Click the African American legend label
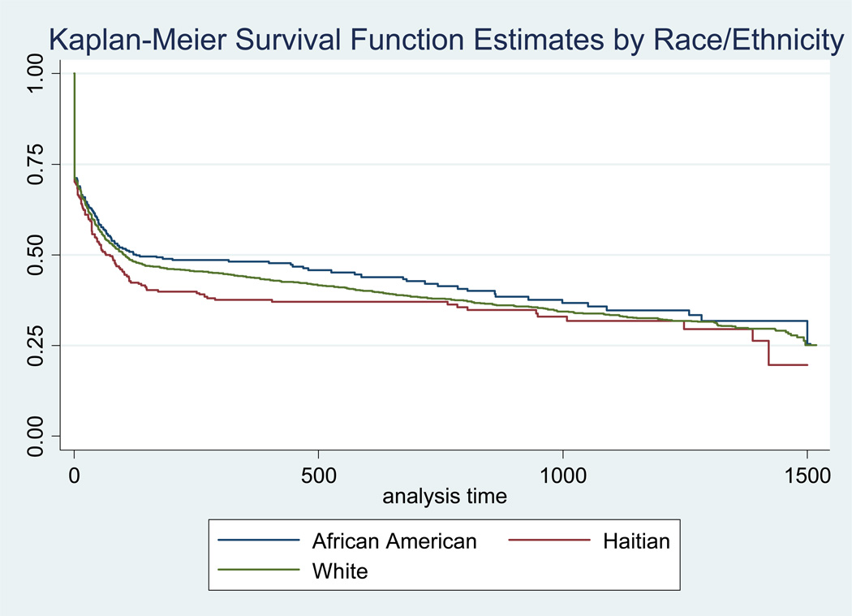This screenshot has width=852, height=616. point(394,541)
